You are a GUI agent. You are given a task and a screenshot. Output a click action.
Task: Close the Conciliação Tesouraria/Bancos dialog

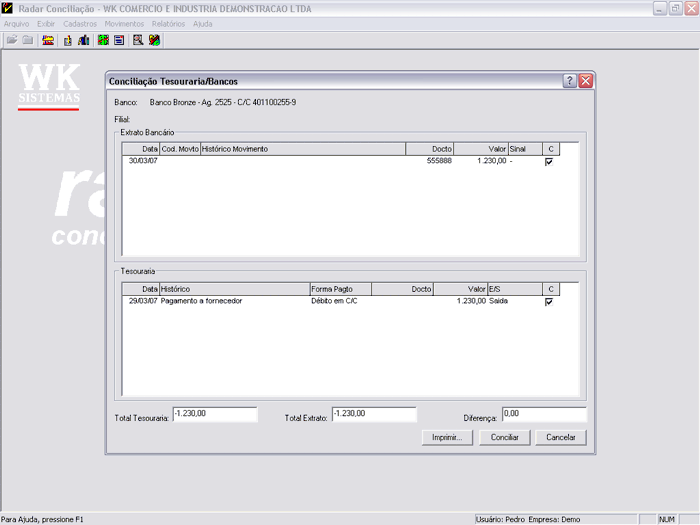585,81
